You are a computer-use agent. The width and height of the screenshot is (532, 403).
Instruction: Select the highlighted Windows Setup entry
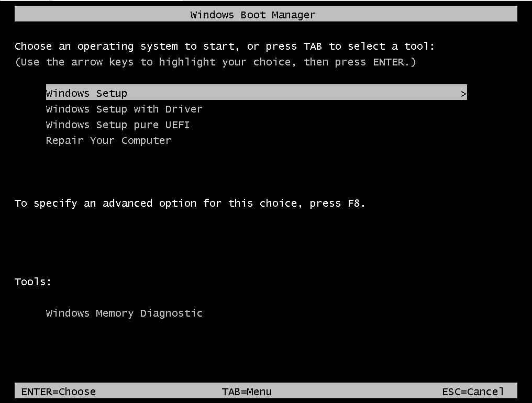[x=256, y=92]
